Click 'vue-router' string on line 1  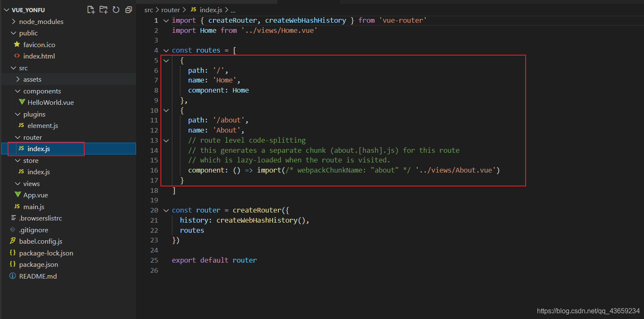[403, 20]
